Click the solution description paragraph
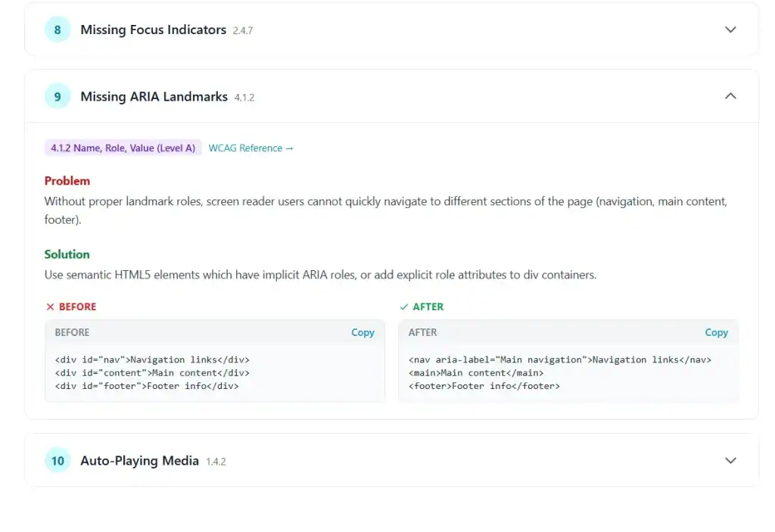The image size is (775, 532). 320,275
